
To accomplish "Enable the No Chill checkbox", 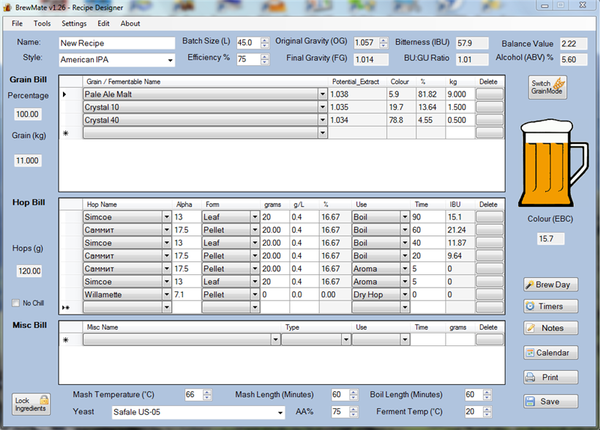I will pos(18,303).
